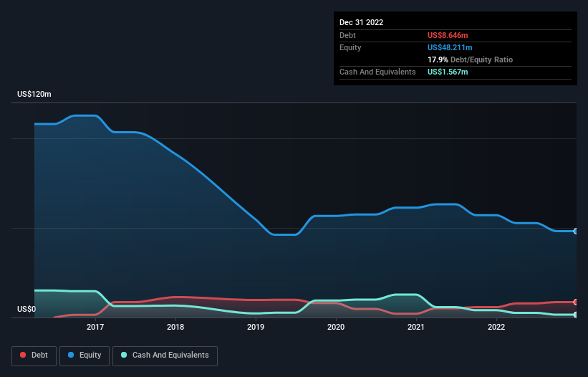The width and height of the screenshot is (588, 377).
Task: Click the teal Cash And Equivalents legend dot
Action: [x=124, y=355]
